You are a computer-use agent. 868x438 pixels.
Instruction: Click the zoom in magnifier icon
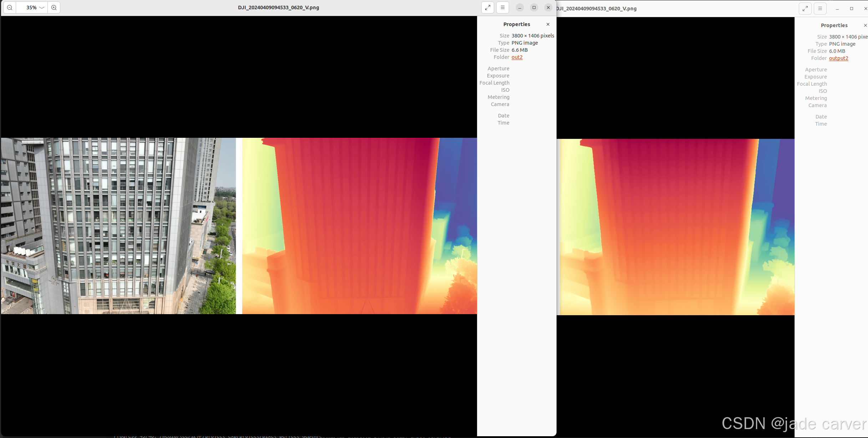[x=54, y=7]
